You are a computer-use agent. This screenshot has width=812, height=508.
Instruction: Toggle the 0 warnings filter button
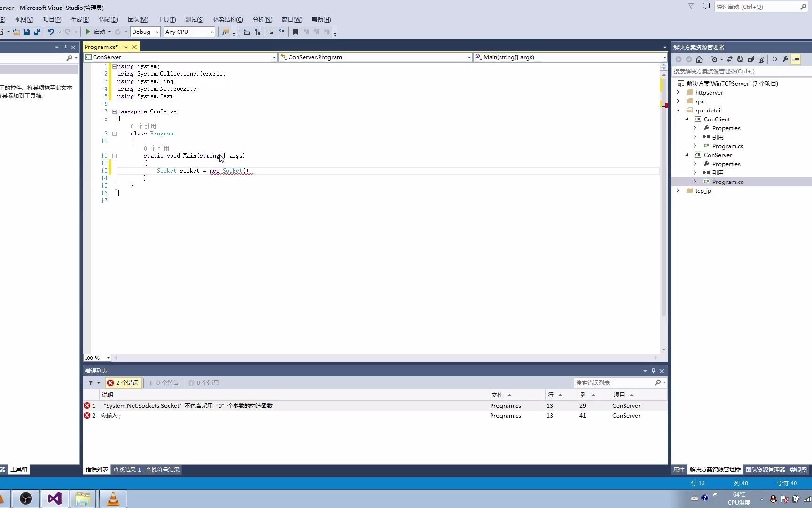164,383
